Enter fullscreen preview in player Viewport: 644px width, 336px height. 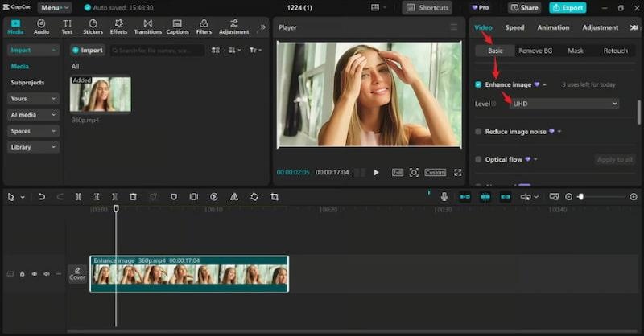click(457, 172)
